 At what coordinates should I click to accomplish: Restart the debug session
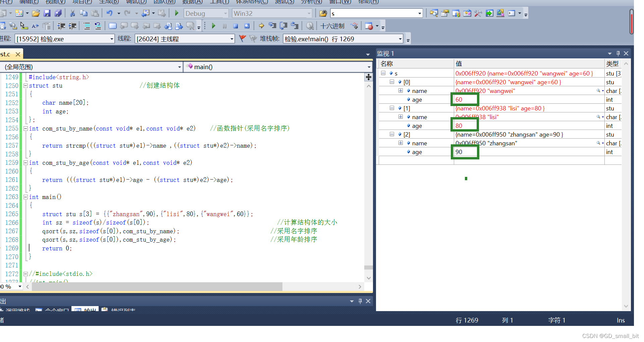247,26
